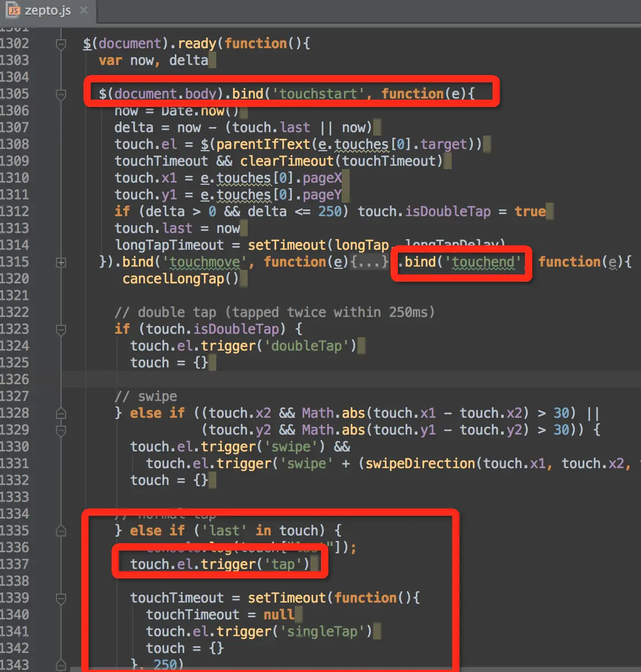Click 'cancelLongTap()' on line 1320

click(180, 279)
